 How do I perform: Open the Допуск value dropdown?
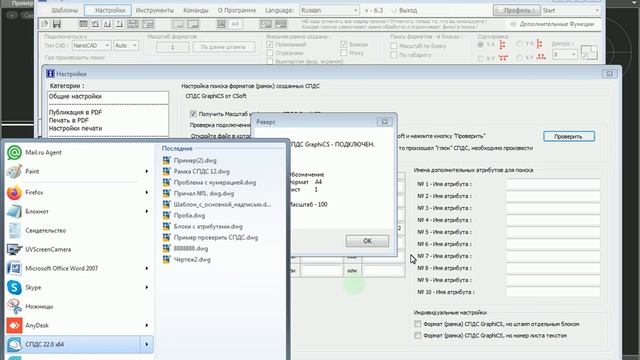click(x=564, y=54)
